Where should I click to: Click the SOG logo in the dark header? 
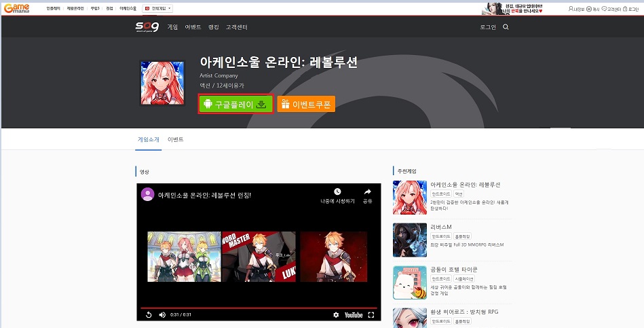point(147,27)
